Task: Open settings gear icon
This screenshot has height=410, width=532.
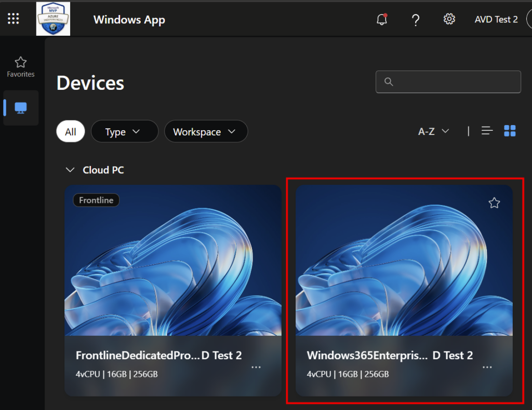Action: click(449, 19)
